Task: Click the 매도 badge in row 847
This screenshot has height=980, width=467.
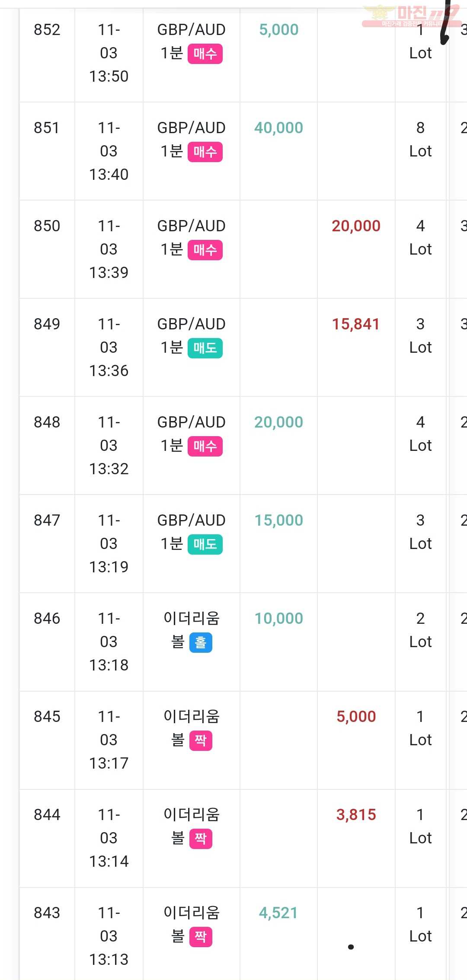Action: [205, 544]
